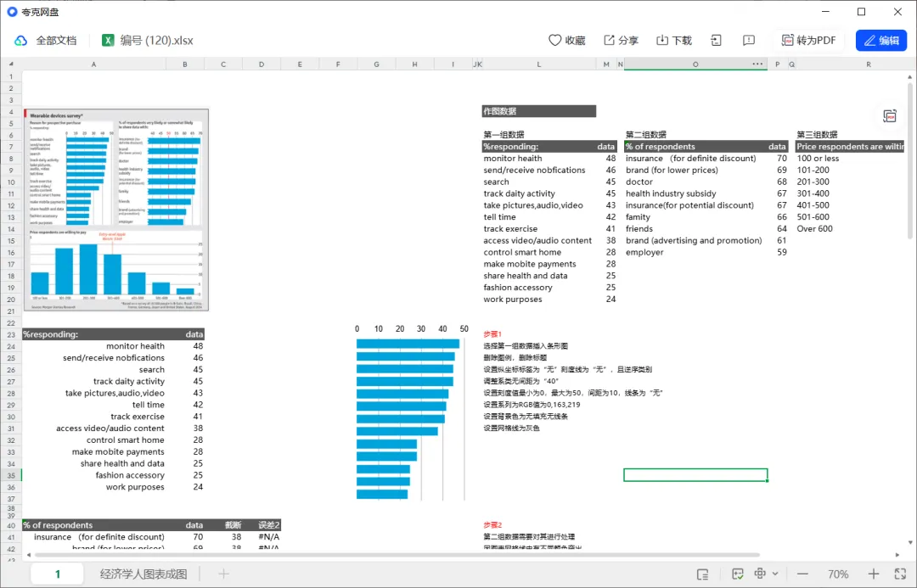
Task: Click the red 步骤1 heading text
Action: pos(492,333)
